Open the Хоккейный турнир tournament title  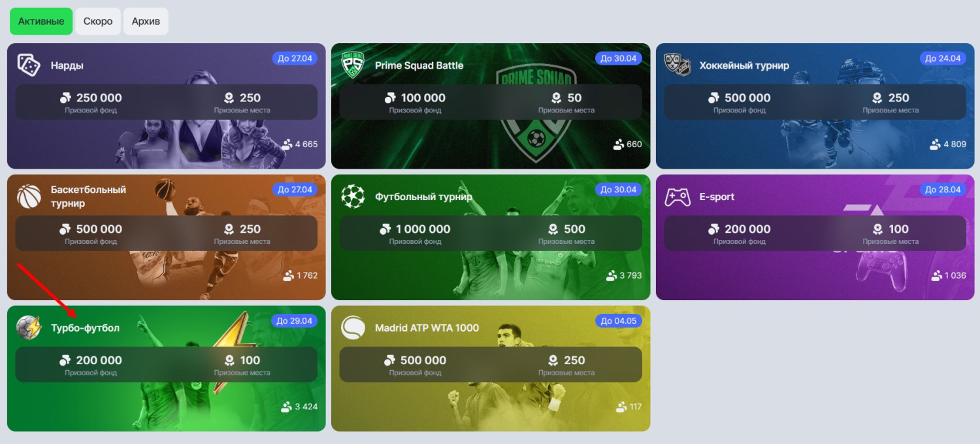pos(744,65)
